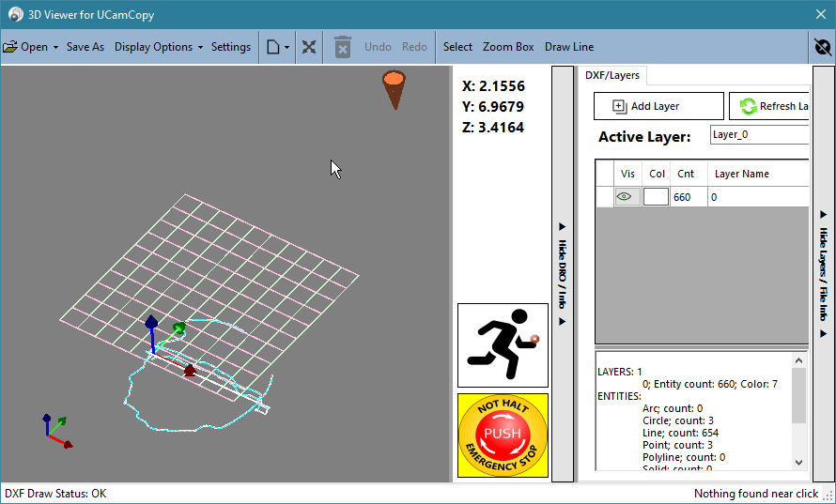The width and height of the screenshot is (836, 504).
Task: Click the 'Line; count: 654' entry
Action: pos(680,433)
